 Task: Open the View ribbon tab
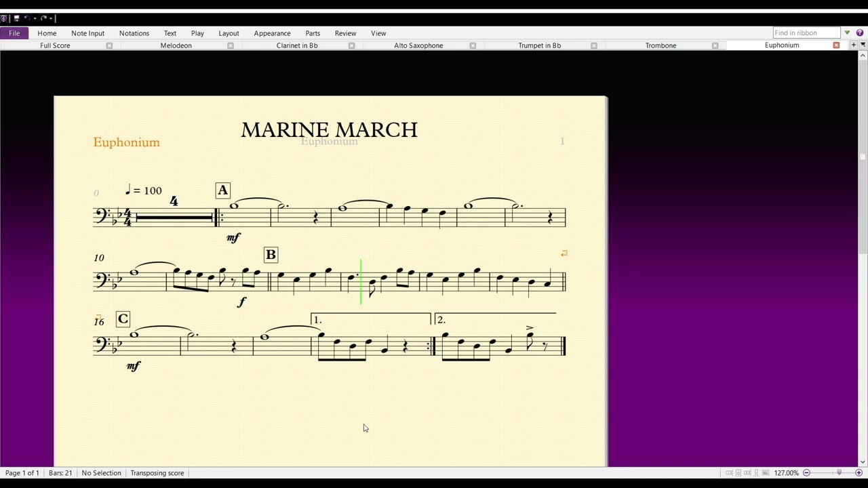click(378, 33)
